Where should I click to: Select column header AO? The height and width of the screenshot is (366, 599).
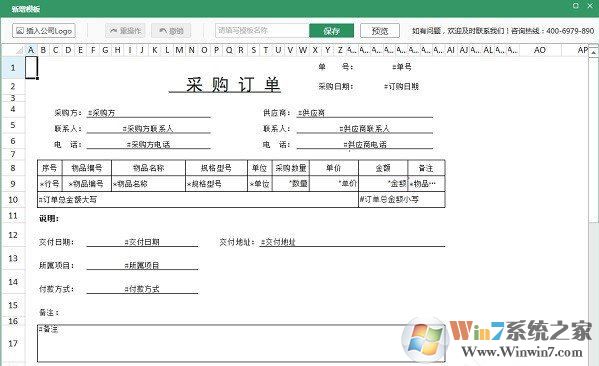point(539,50)
